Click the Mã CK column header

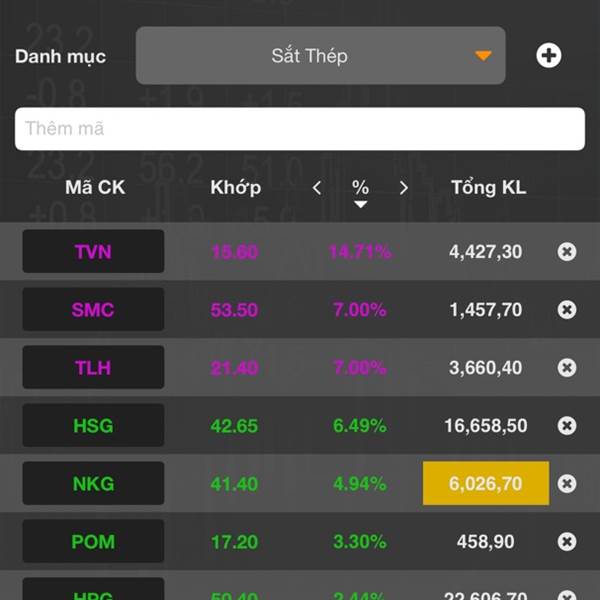pyautogui.click(x=95, y=187)
